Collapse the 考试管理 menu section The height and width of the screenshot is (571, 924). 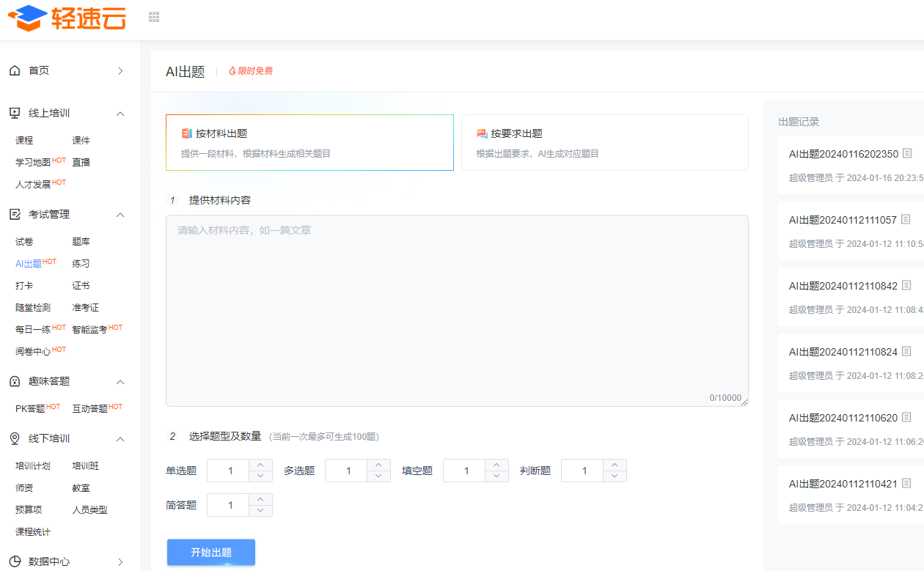click(121, 215)
